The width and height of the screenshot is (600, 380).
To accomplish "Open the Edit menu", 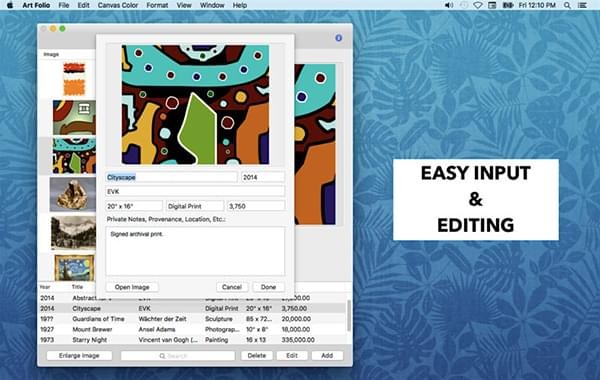I will [83, 5].
